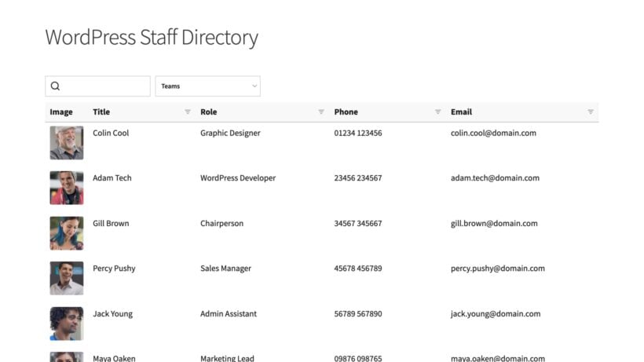Screen dimensions: 644x362
Task: Open Adam Tech's photo thumbnail
Action: [67, 188]
